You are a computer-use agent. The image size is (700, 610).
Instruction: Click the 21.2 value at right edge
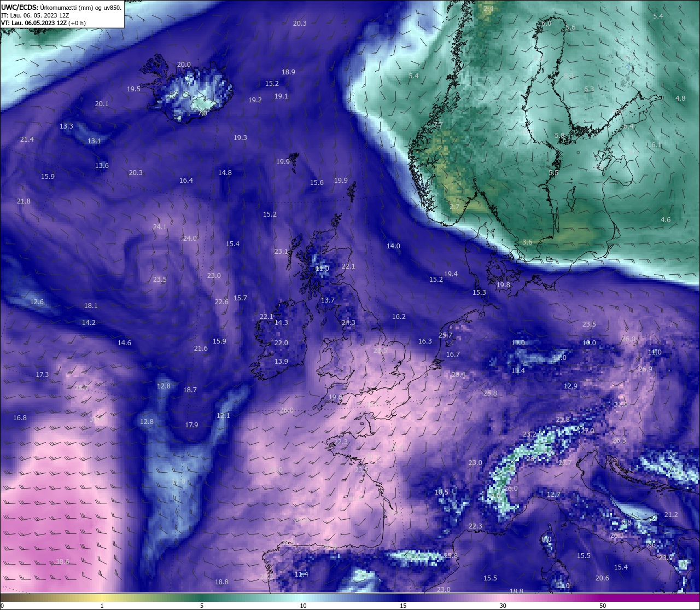(x=671, y=514)
